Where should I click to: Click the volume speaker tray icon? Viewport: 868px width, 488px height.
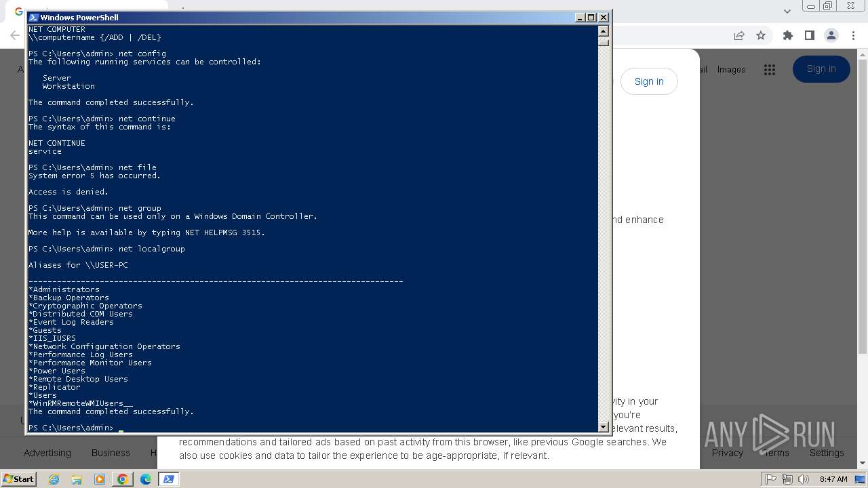tap(804, 479)
